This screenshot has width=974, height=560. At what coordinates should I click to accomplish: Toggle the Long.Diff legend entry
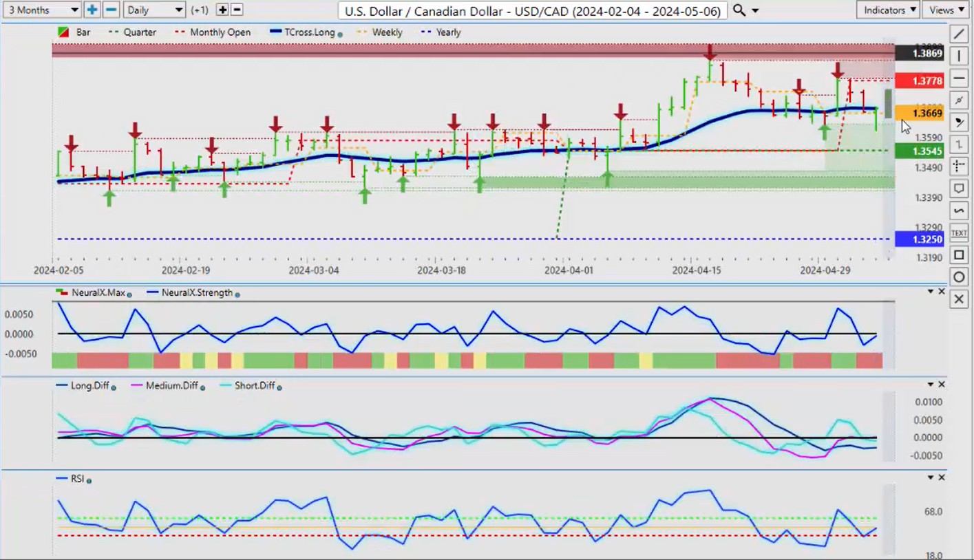83,386
